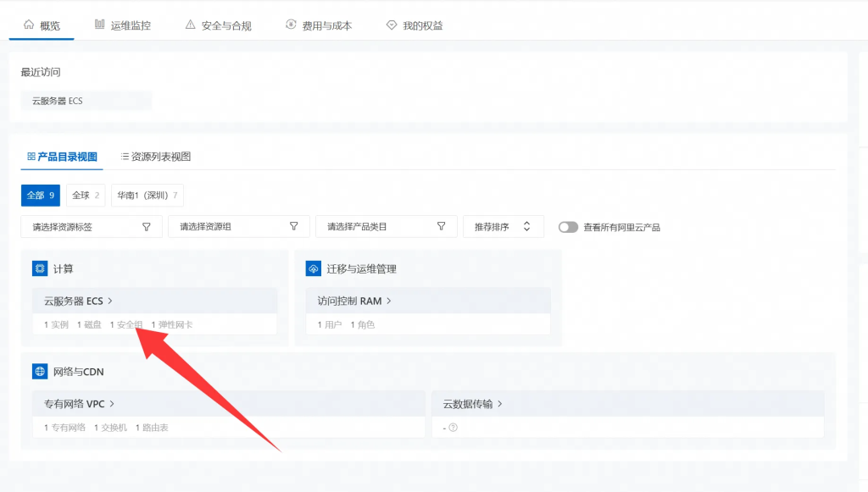Click the 网络与CDN globe icon
The height and width of the screenshot is (492, 868).
coord(40,371)
